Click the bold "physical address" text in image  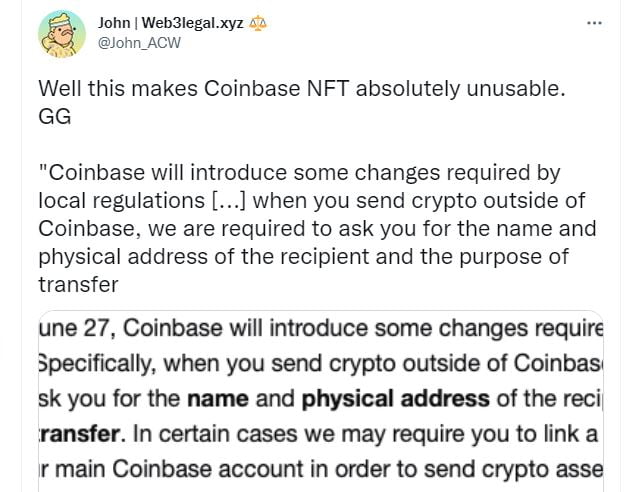(x=395, y=399)
